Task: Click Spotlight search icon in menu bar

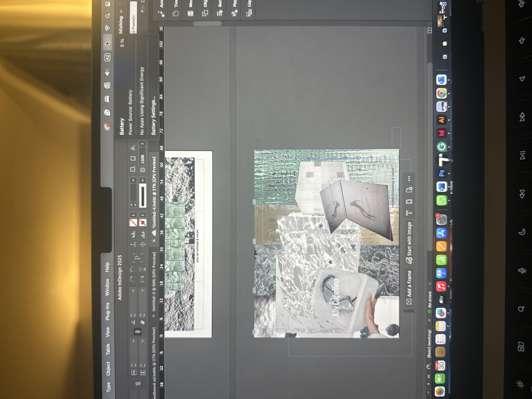Action: point(107,16)
